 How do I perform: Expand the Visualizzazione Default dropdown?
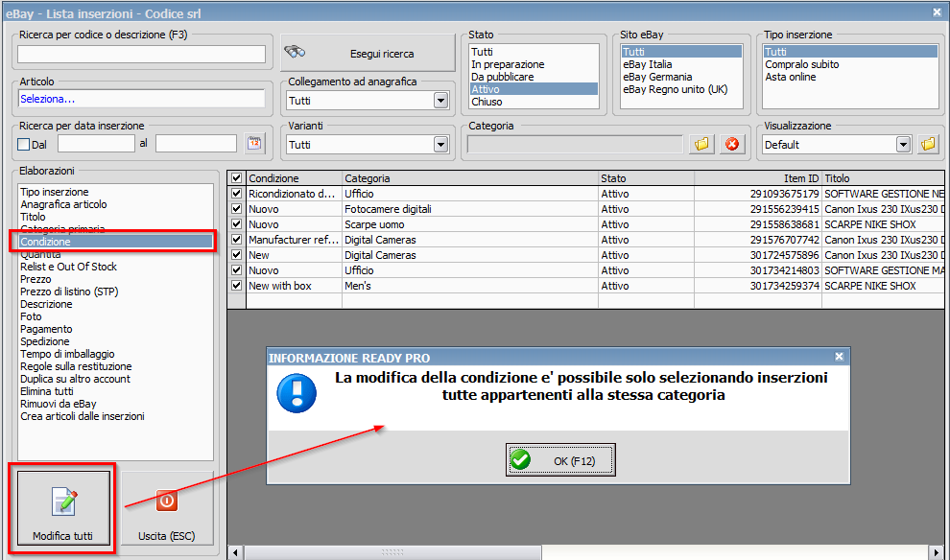(x=903, y=145)
